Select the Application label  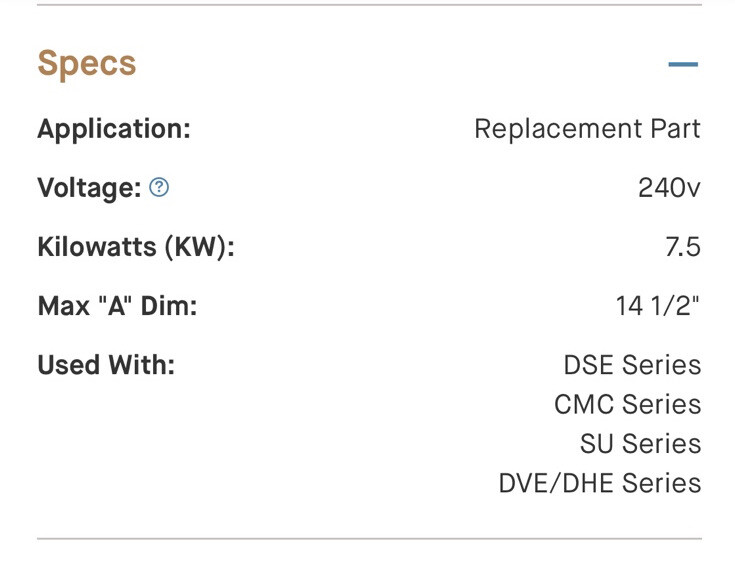(x=114, y=129)
